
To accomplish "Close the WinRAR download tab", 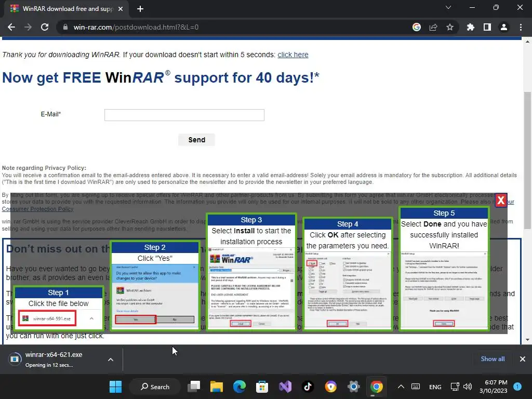I will [121, 9].
